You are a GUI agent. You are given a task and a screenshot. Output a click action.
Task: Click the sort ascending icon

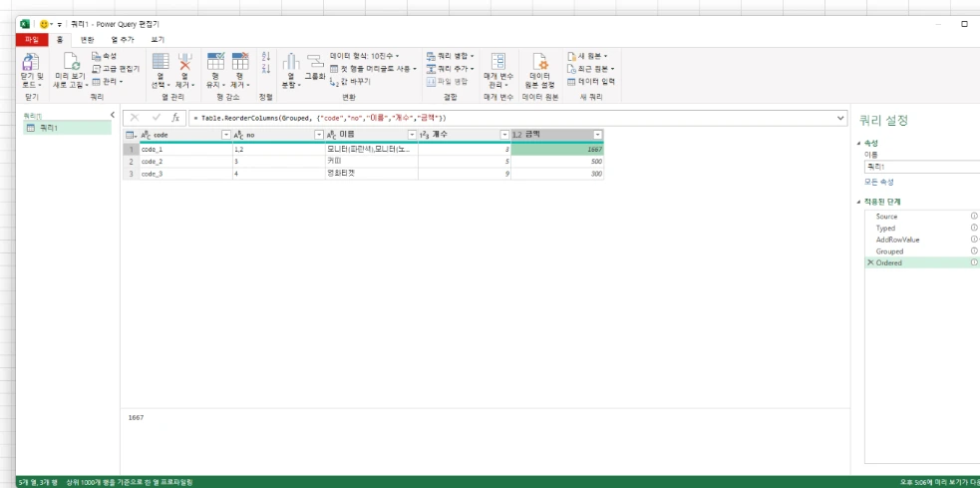[265, 56]
